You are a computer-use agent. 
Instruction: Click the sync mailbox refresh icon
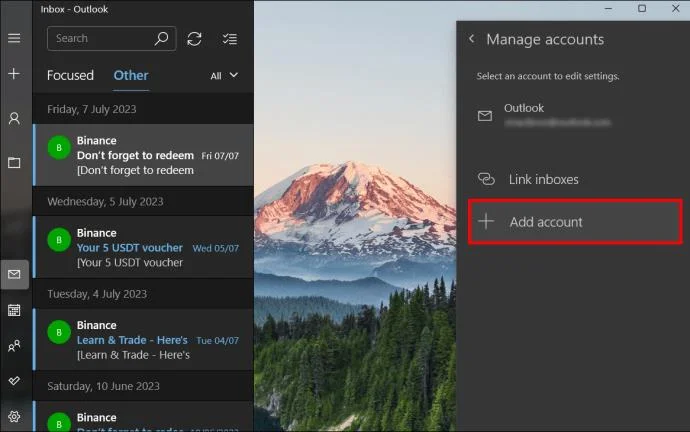[x=194, y=39]
